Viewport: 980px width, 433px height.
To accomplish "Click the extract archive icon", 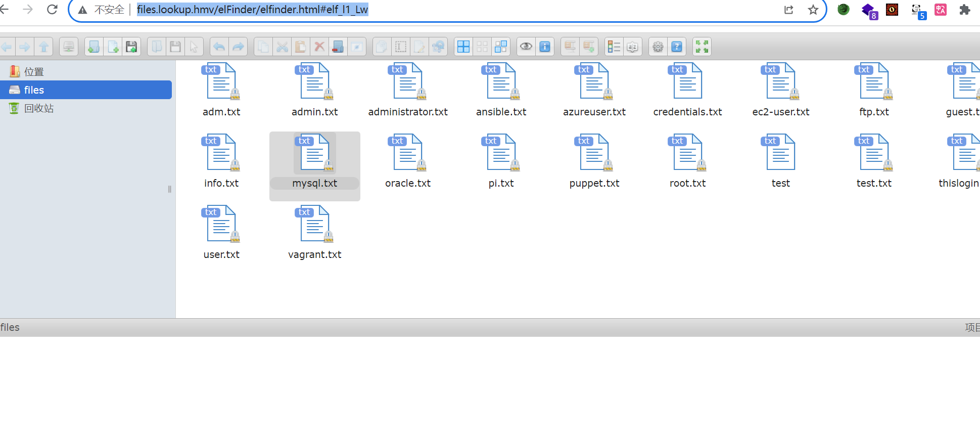I will pyautogui.click(x=570, y=47).
